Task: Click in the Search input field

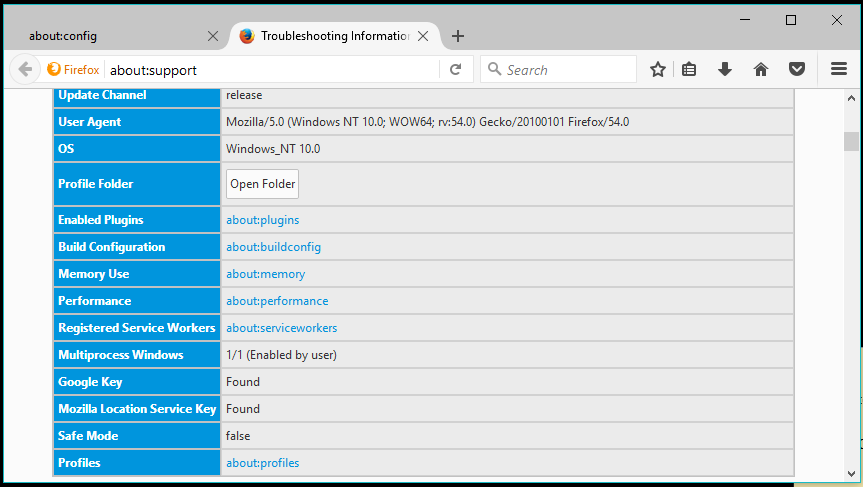Action: click(565, 70)
